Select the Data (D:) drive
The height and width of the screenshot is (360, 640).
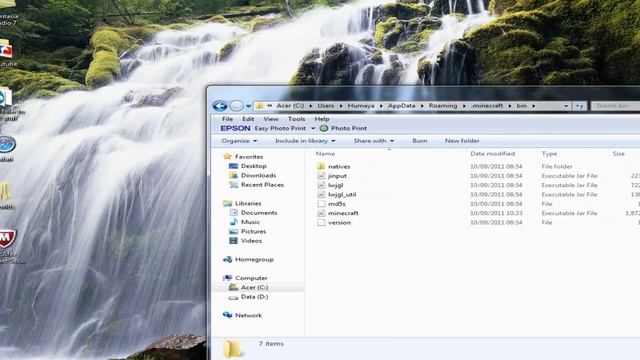click(254, 297)
